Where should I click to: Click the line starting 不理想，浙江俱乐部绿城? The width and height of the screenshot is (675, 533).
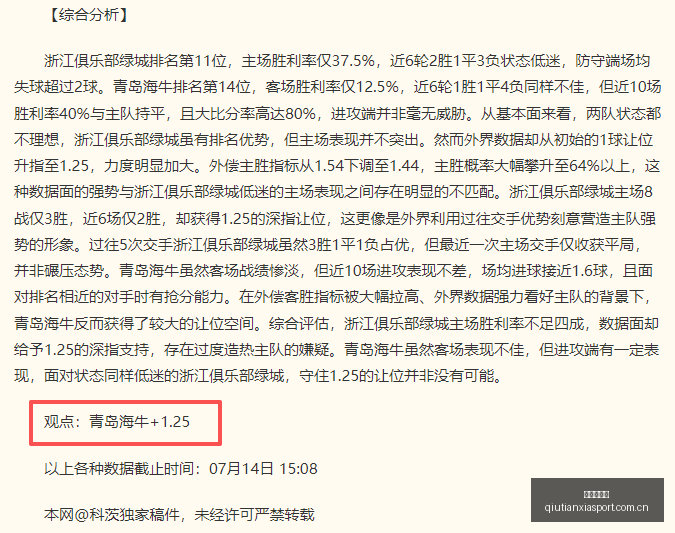tap(334, 140)
